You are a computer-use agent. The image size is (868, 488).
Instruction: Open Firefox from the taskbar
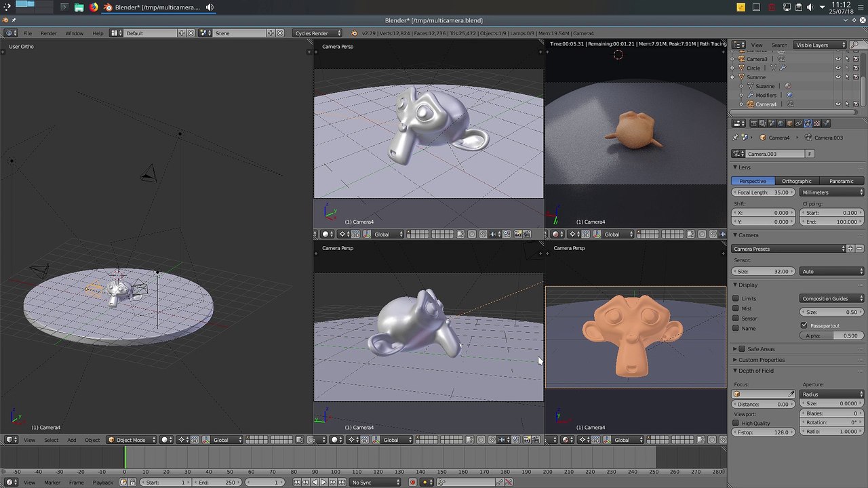(94, 7)
